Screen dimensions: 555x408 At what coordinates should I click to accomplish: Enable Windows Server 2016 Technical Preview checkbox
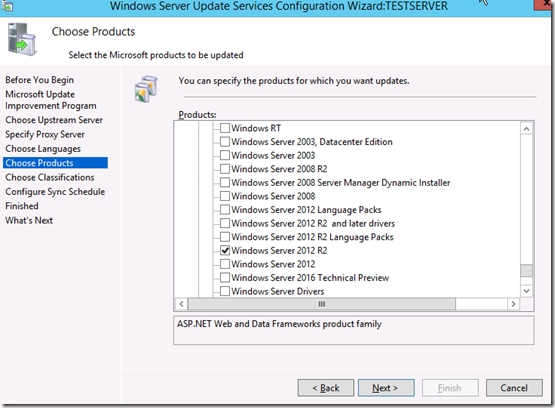[225, 277]
